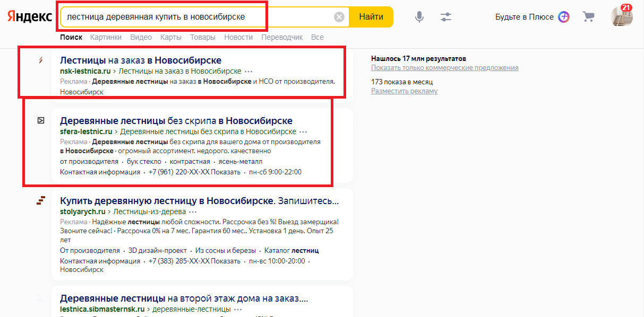Select the Поиск tab
The image size is (644, 317).
tap(71, 37)
